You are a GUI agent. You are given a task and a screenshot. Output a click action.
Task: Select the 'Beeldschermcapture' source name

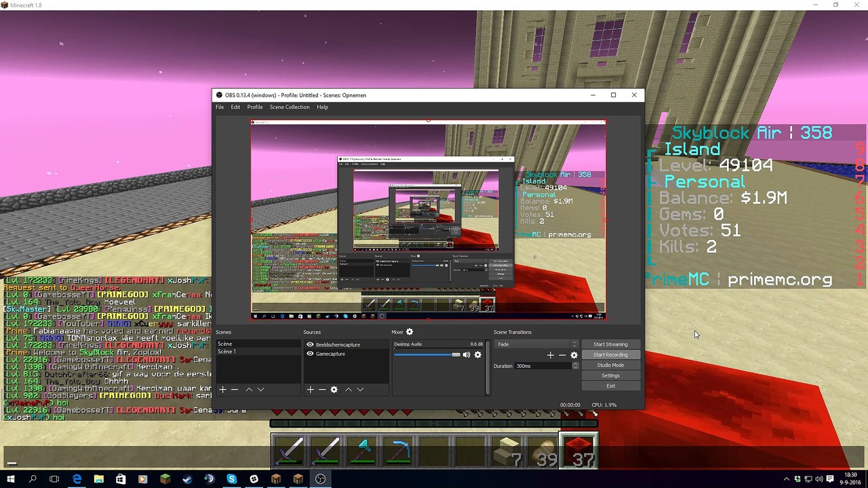[x=338, y=345]
